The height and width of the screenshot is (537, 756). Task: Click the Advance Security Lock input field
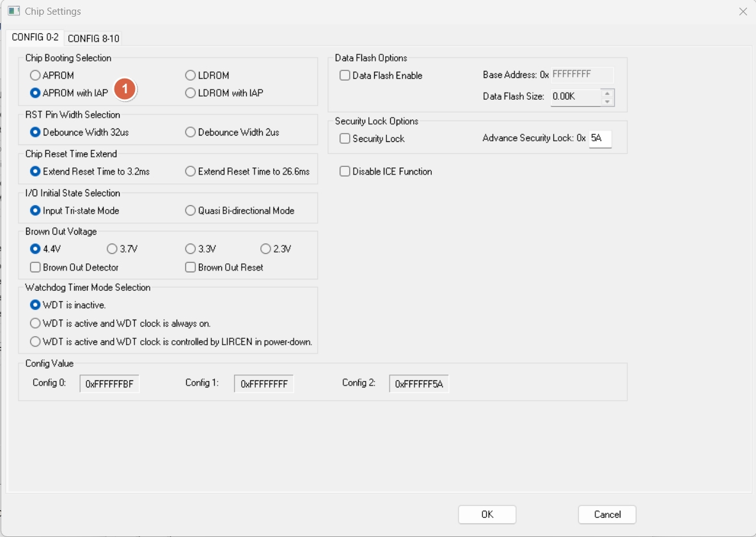coord(600,138)
